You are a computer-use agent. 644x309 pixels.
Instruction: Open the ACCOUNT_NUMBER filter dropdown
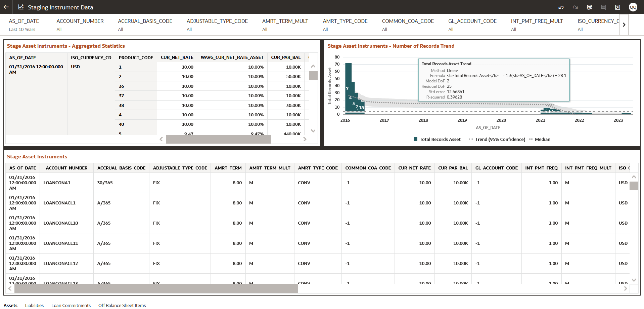[80, 25]
